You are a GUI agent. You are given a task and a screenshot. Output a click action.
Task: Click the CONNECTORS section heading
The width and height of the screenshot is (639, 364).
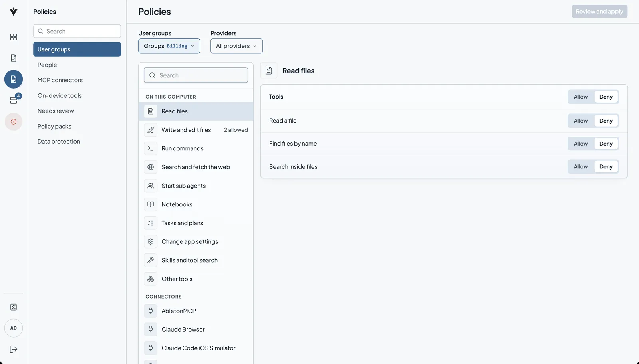click(x=164, y=297)
